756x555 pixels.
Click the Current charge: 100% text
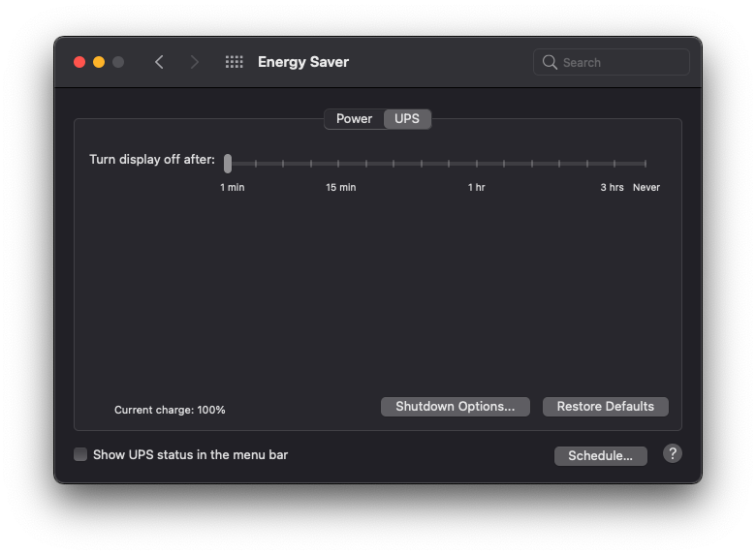click(170, 410)
